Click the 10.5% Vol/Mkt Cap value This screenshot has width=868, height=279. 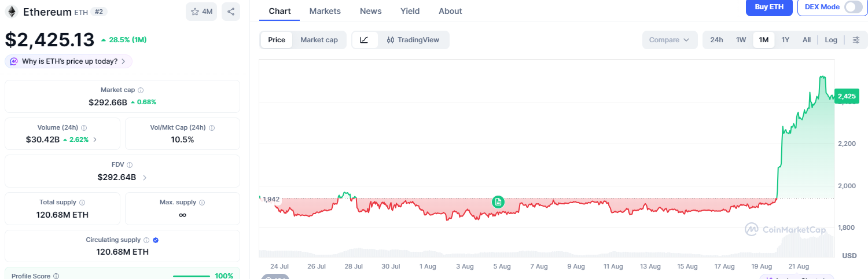[x=182, y=139]
